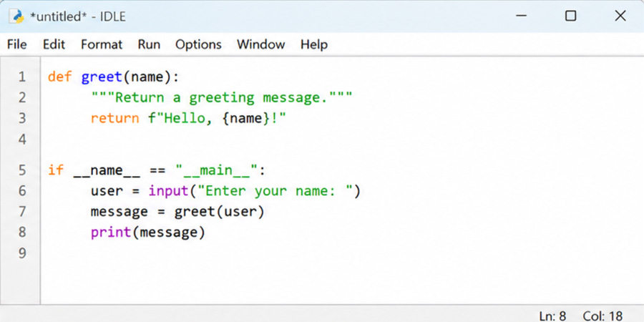Click the docstring 'Return a greeting message.'

point(221,98)
